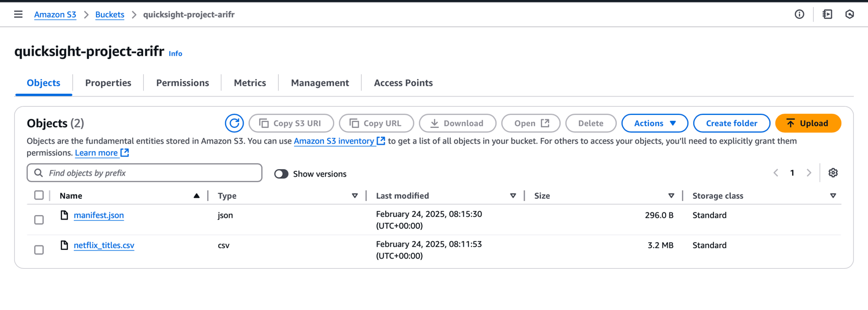Click the Delete button
Image resolution: width=868 pixels, height=310 pixels.
[x=591, y=124]
